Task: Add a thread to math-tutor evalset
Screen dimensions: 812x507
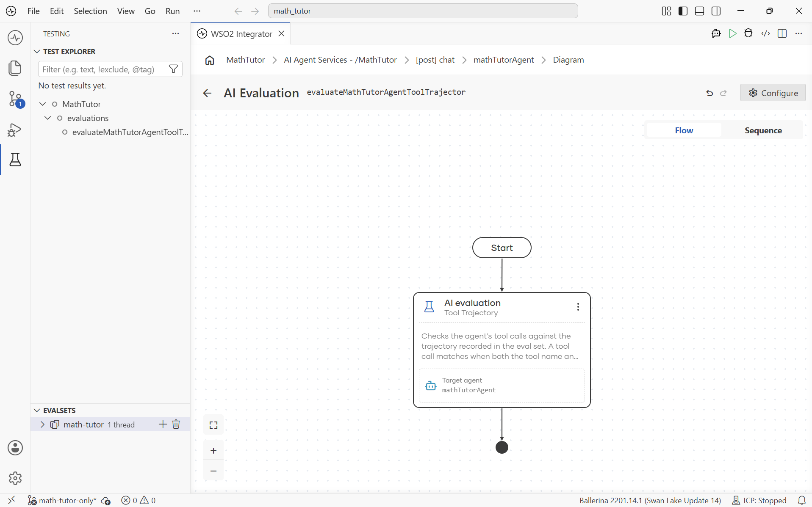Action: click(163, 424)
